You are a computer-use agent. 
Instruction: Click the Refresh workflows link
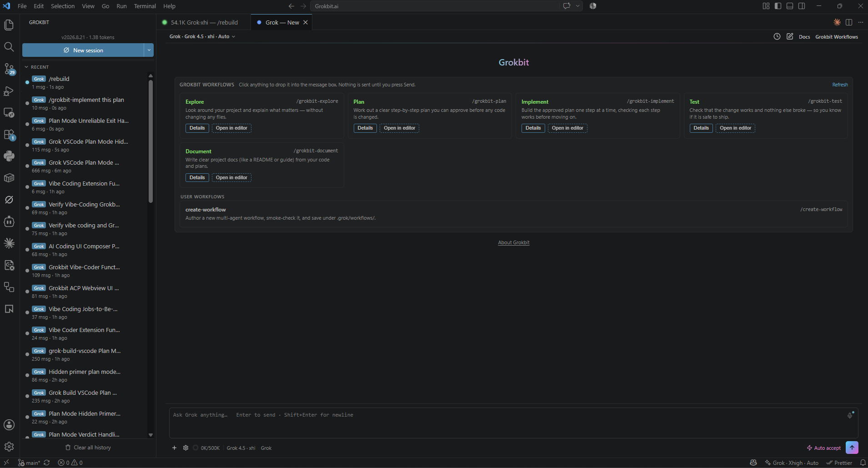(840, 85)
